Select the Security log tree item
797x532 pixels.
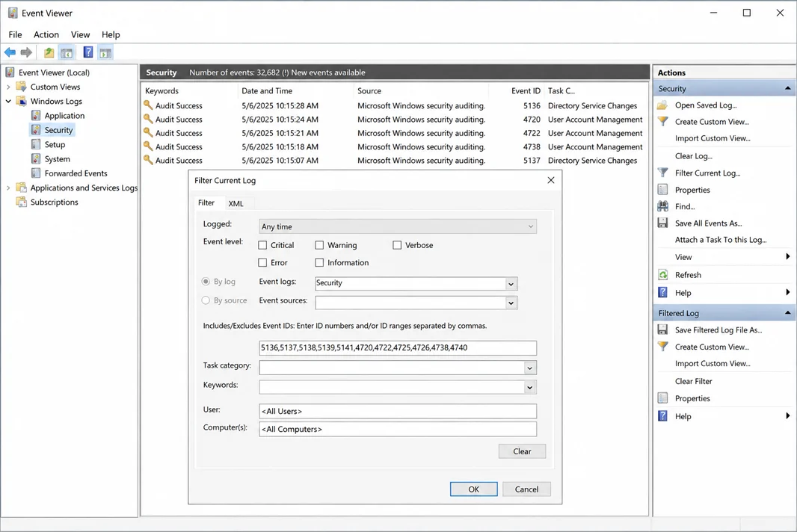[x=58, y=130]
